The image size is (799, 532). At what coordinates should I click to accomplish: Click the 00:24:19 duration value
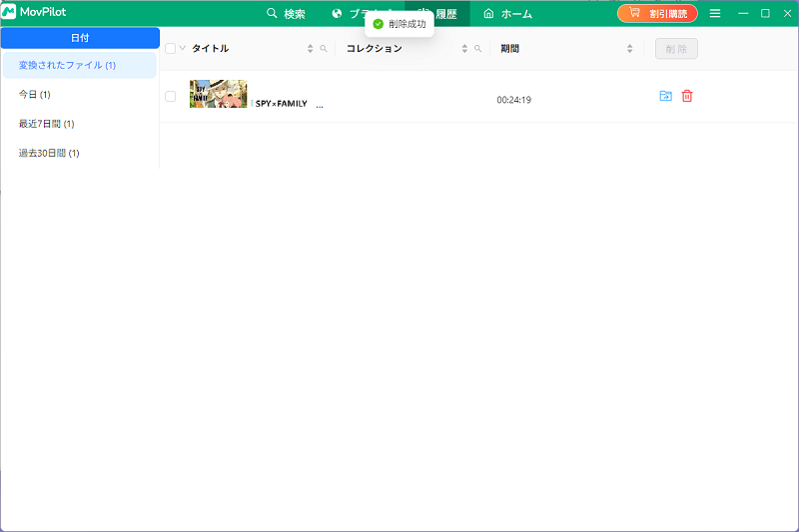(x=513, y=100)
